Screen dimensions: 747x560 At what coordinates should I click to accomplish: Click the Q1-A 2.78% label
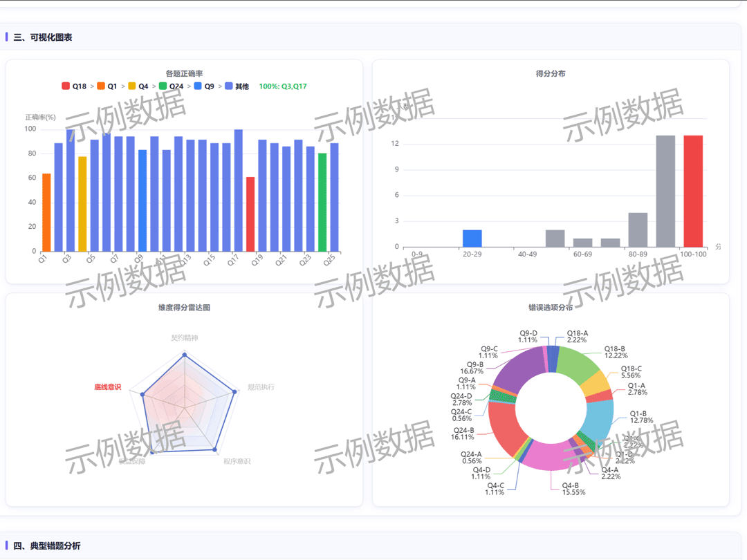tap(638, 389)
